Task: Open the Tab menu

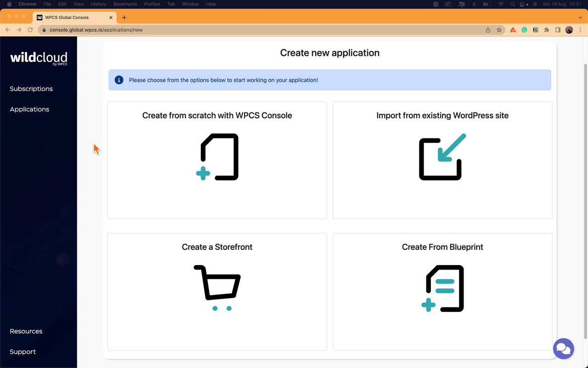Action: click(171, 4)
